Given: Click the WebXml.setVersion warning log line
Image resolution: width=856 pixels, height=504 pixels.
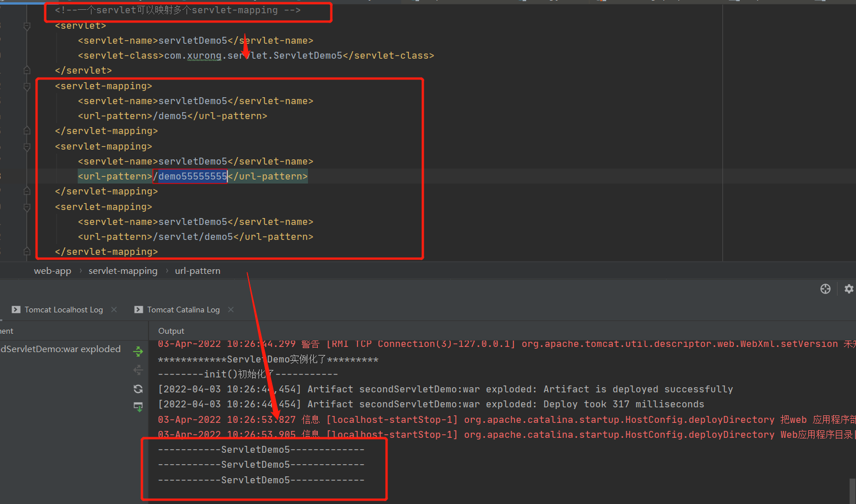Looking at the screenshot, I should 507,344.
